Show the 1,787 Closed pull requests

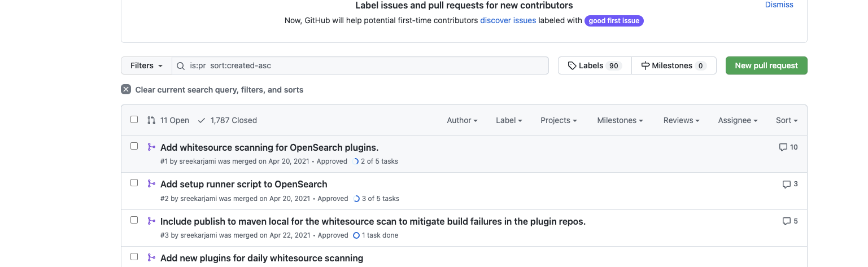[x=228, y=120]
